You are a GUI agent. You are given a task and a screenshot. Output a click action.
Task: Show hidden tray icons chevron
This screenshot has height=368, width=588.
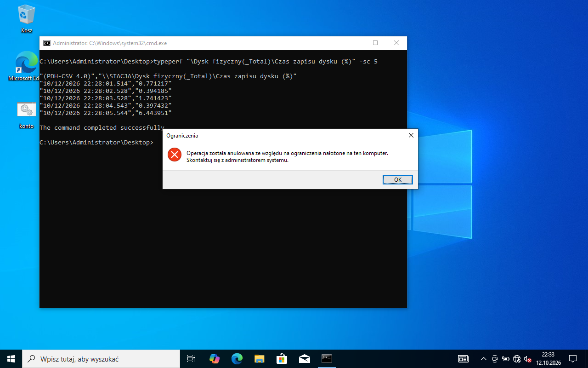(x=484, y=359)
